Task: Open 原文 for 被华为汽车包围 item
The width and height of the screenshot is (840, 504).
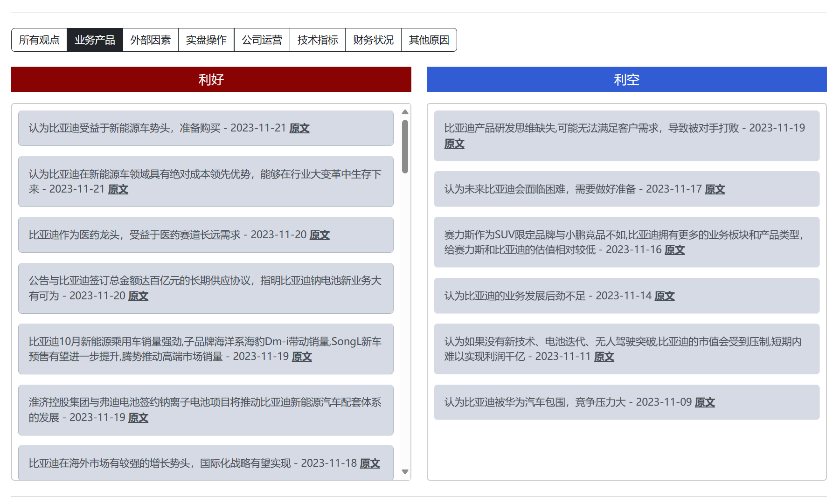Action: 705,402
